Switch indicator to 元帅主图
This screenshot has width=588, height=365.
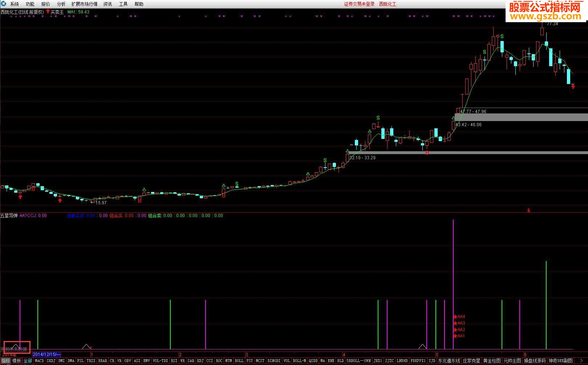(x=512, y=361)
